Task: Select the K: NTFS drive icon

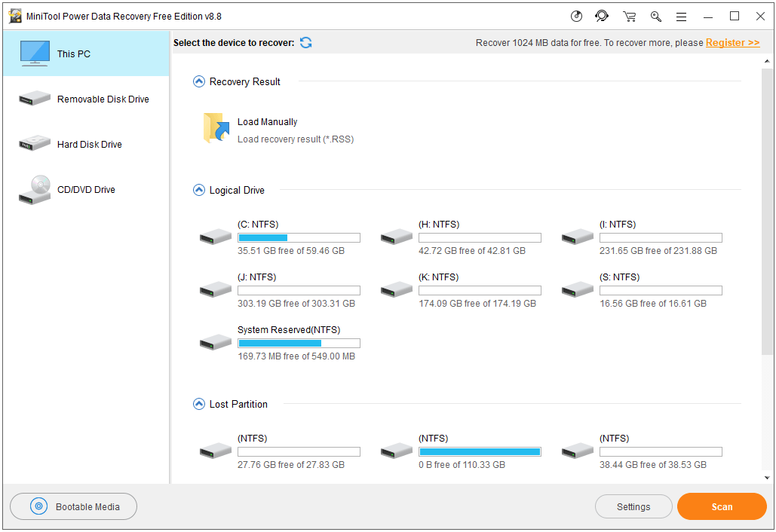Action: (396, 289)
